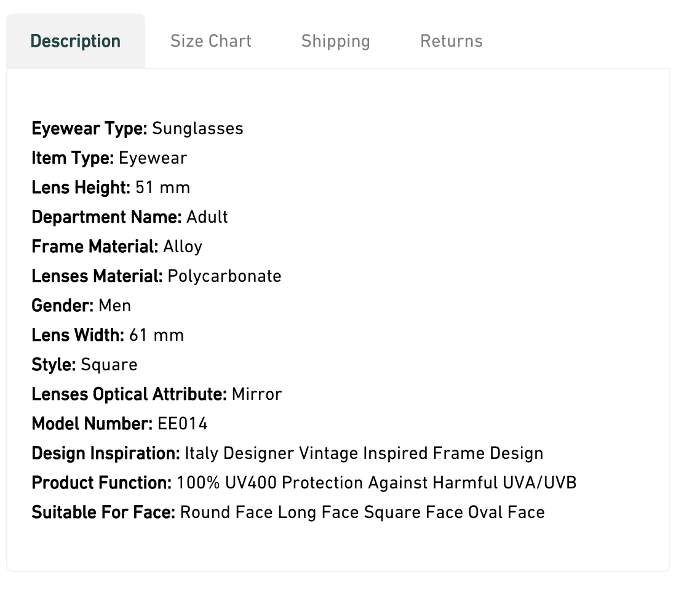The width and height of the screenshot is (700, 593).
Task: Click the Design Inspiration label
Action: pos(105,453)
